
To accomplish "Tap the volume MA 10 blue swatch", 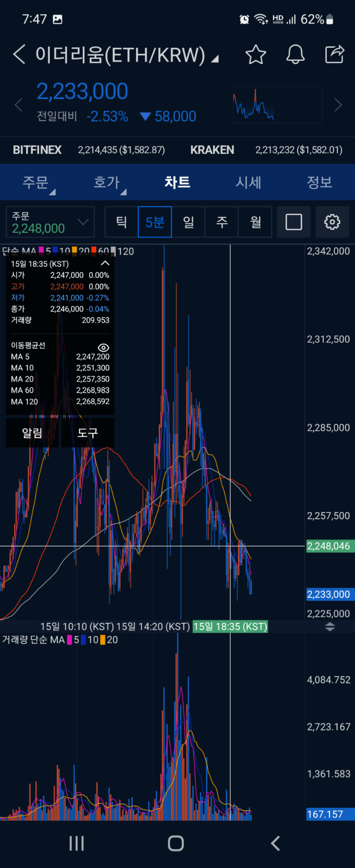I will pyautogui.click(x=83, y=639).
